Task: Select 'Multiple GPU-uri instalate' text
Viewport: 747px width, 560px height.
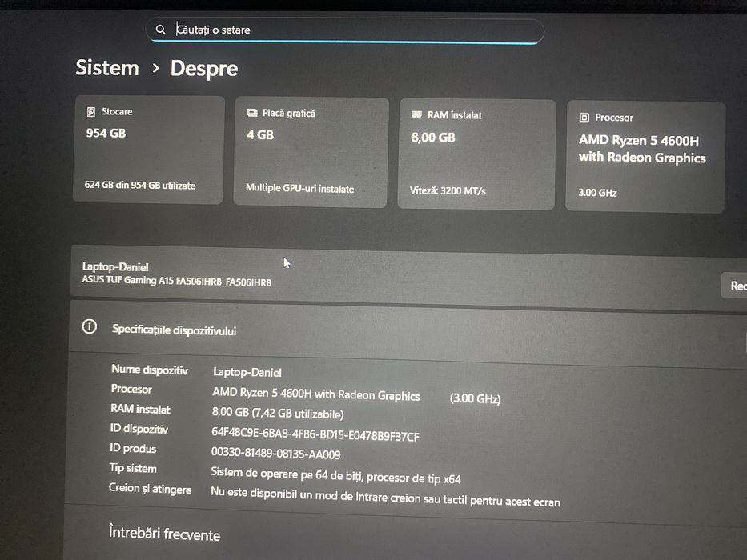Action: point(299,188)
